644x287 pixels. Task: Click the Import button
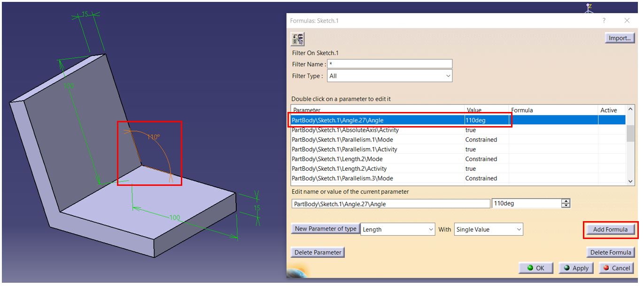620,38
